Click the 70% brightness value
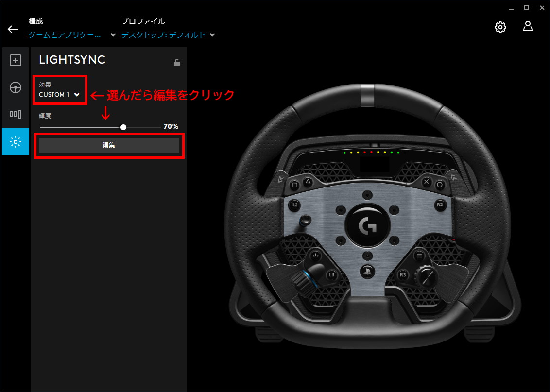Image resolution: width=550 pixels, height=392 pixels. tap(171, 126)
